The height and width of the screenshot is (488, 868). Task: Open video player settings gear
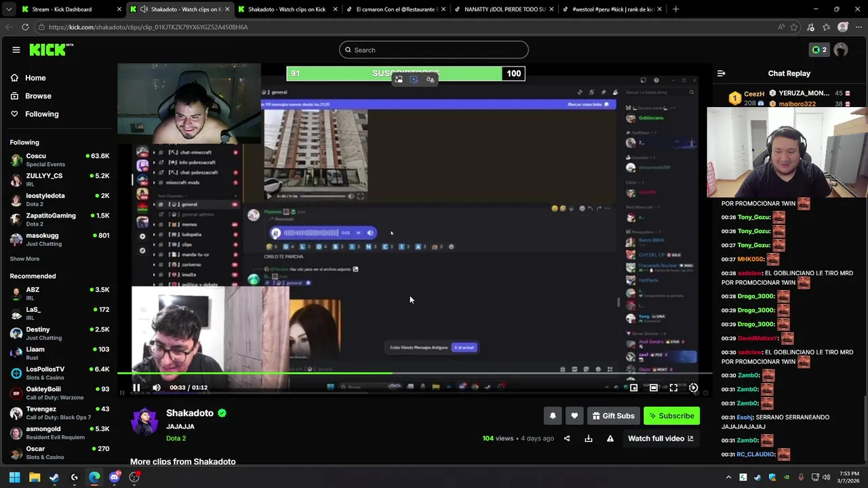click(693, 388)
